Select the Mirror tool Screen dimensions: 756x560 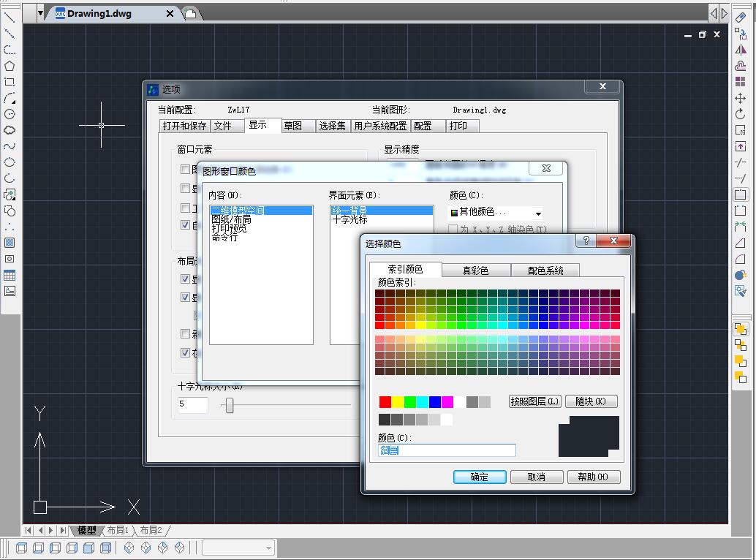pyautogui.click(x=741, y=50)
